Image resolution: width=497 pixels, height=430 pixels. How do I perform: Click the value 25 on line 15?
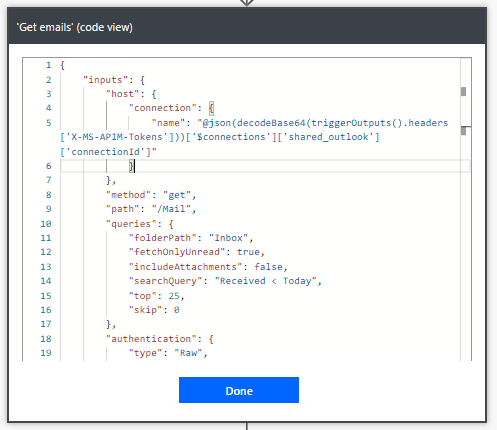coord(174,296)
